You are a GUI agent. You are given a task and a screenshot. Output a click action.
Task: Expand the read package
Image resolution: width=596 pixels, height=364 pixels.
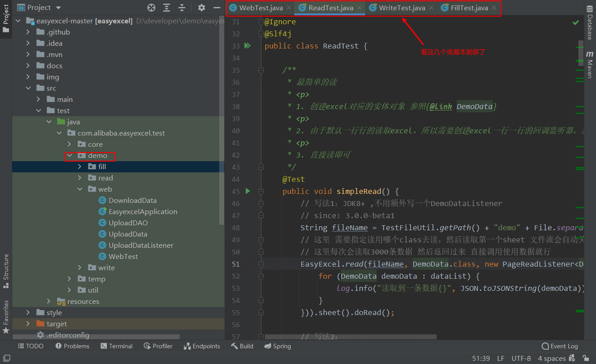(80, 178)
